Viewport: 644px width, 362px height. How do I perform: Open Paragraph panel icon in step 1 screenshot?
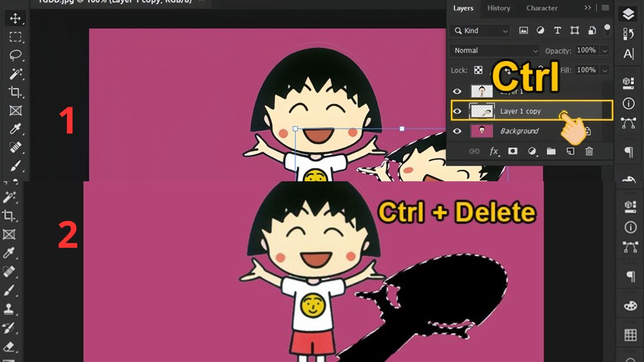point(628,153)
